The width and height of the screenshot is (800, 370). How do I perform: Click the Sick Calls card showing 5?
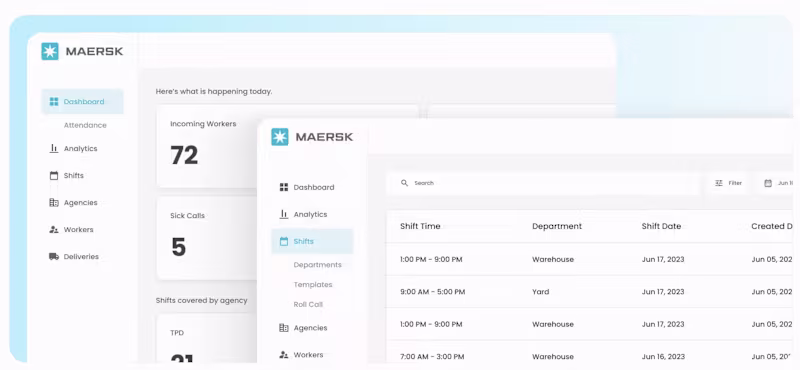click(207, 238)
